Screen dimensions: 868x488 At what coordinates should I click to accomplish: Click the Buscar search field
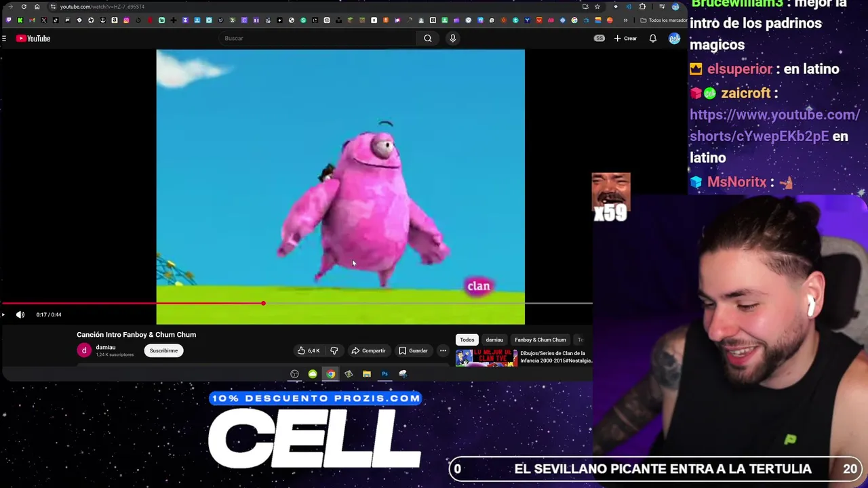pyautogui.click(x=317, y=38)
